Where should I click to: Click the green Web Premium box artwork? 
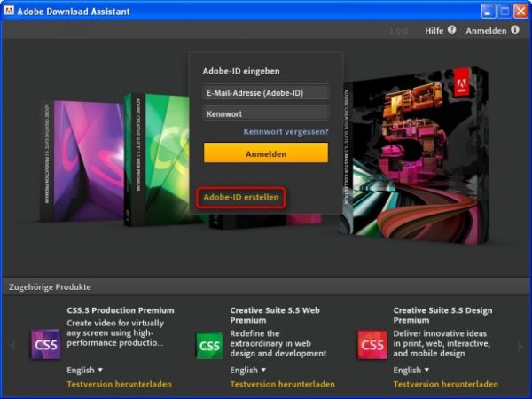point(157,160)
